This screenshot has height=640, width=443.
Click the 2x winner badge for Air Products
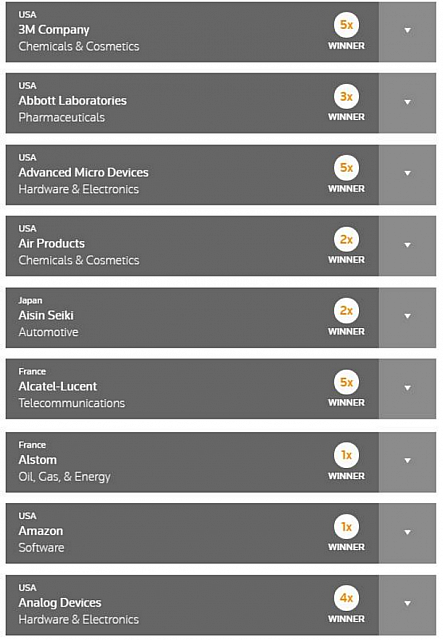click(x=346, y=239)
